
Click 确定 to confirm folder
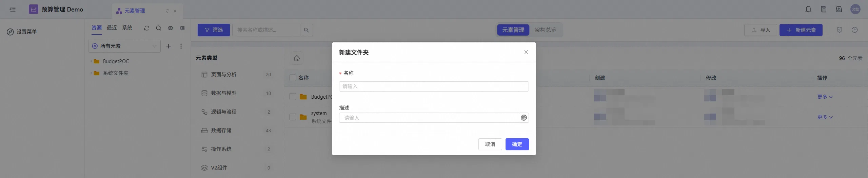[517, 144]
